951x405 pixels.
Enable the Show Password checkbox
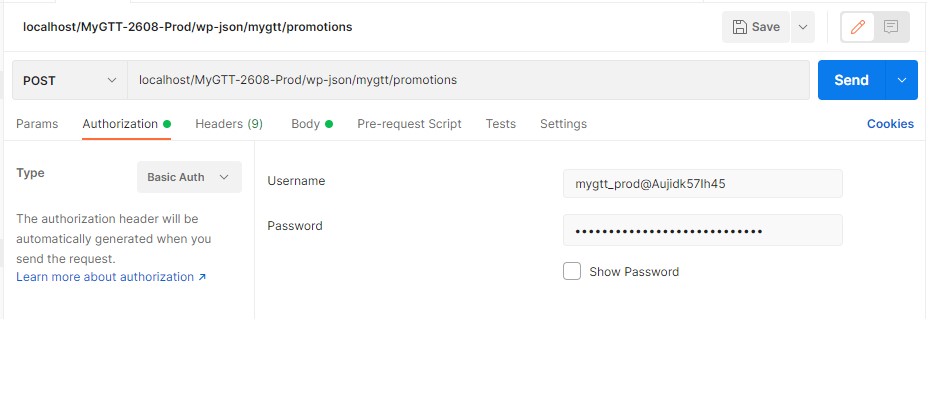(x=572, y=271)
